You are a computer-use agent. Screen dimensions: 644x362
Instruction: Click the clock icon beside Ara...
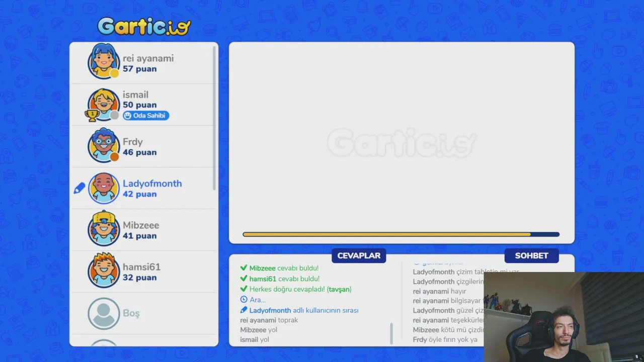pyautogui.click(x=244, y=300)
